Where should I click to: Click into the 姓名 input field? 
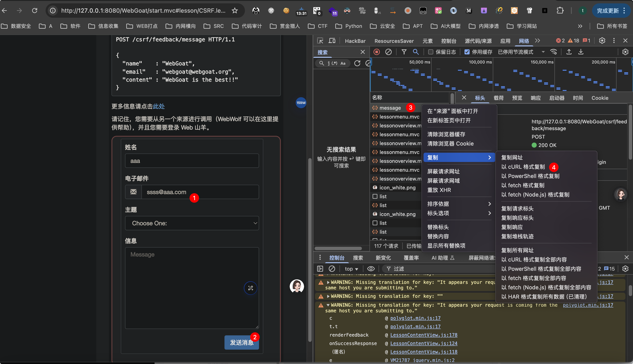(192, 160)
